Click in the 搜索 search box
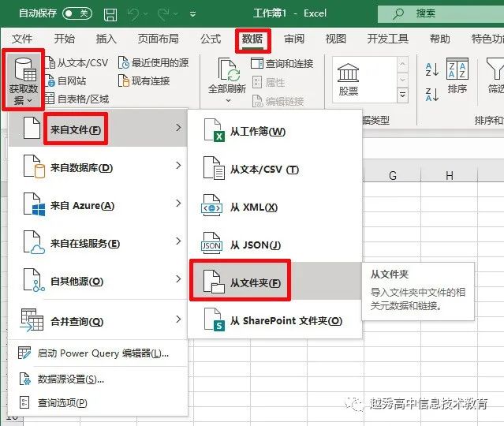Screen dimensions: 504x426 point(441,13)
